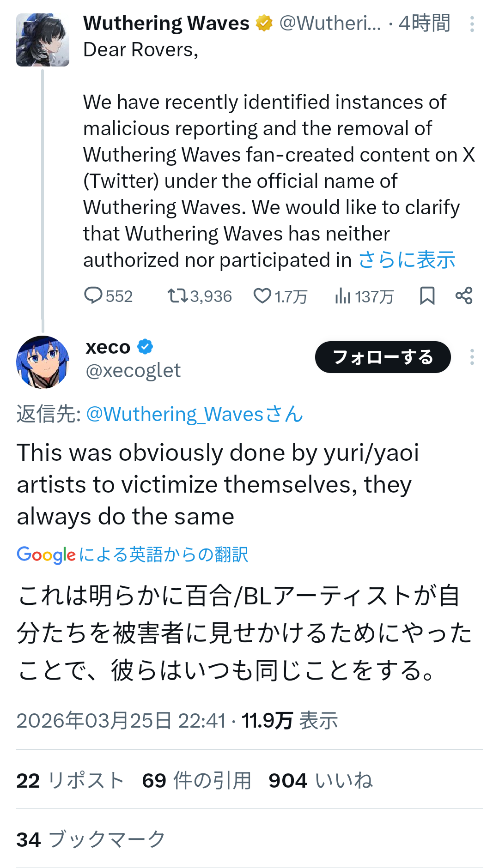Follow xeco with フォローする button
This screenshot has height=868, width=499.
(383, 357)
